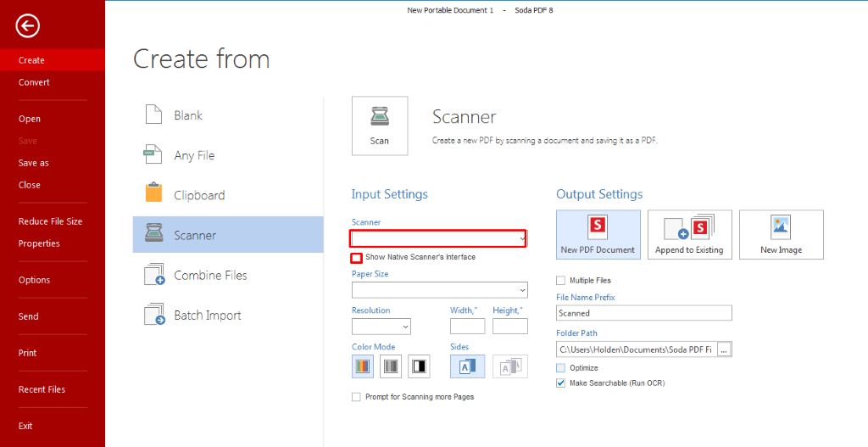This screenshot has height=447, width=868.
Task: Select Any File as the creation source
Action: point(228,155)
